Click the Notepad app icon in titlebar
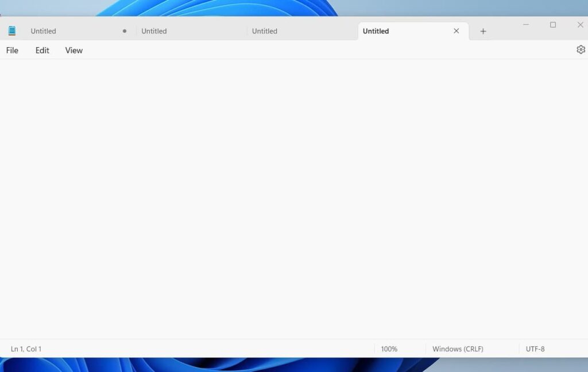 (x=12, y=30)
